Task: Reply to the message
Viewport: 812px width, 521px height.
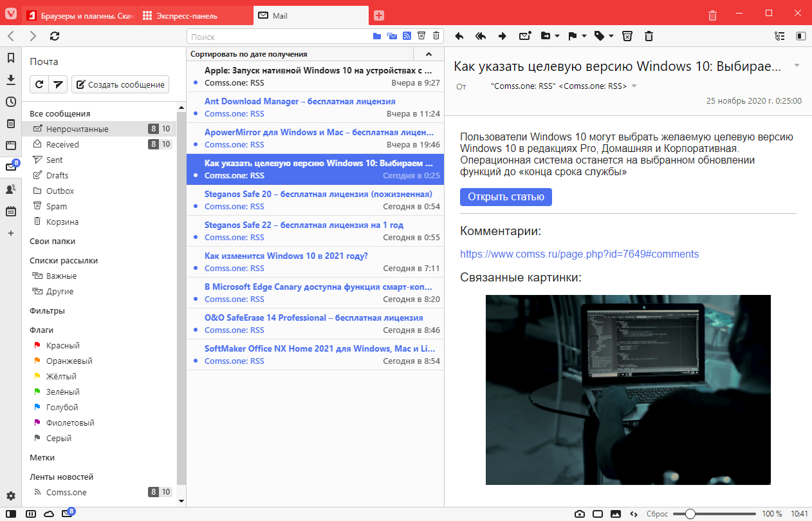Action: [x=459, y=36]
